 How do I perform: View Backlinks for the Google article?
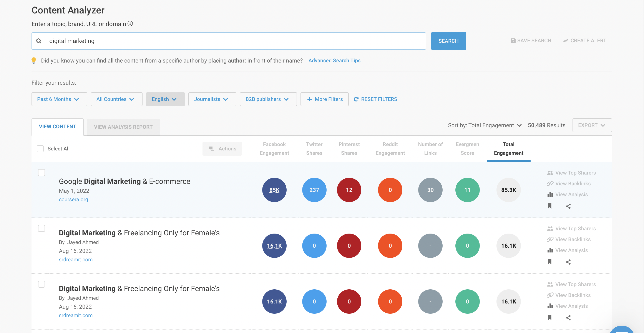point(569,184)
